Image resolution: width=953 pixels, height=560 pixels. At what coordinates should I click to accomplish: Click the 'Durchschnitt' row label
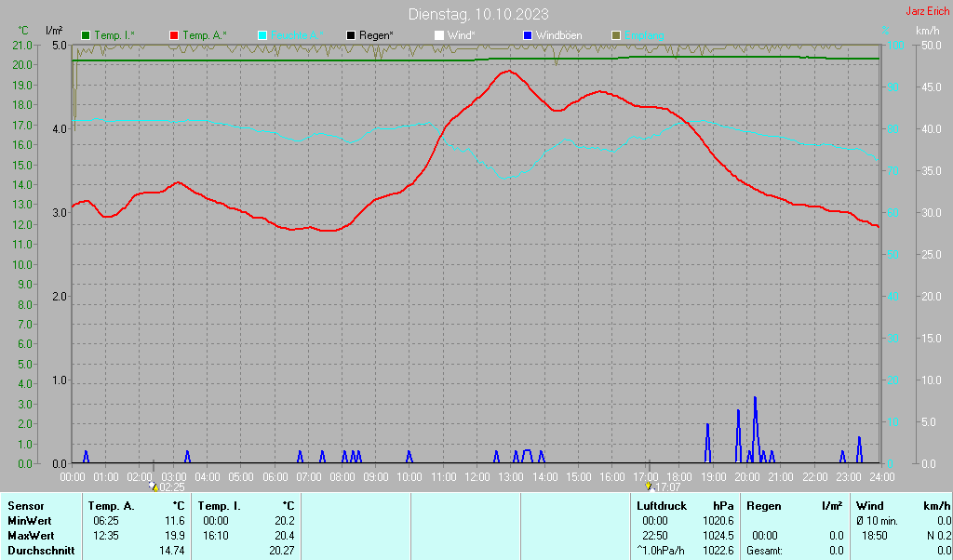(x=41, y=551)
